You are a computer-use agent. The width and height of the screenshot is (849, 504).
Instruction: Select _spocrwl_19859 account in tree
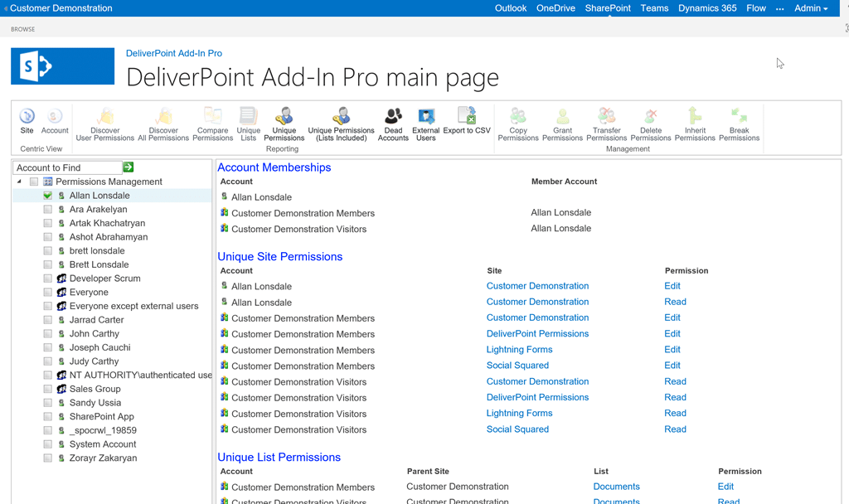pyautogui.click(x=103, y=430)
